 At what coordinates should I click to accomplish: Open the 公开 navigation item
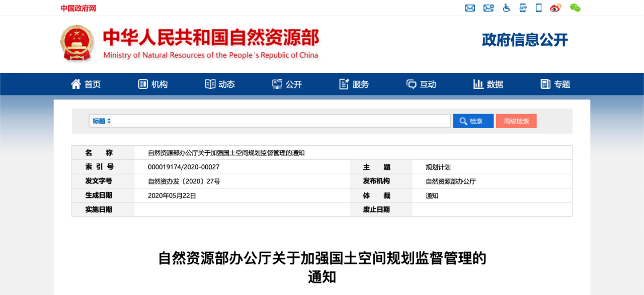(x=287, y=84)
